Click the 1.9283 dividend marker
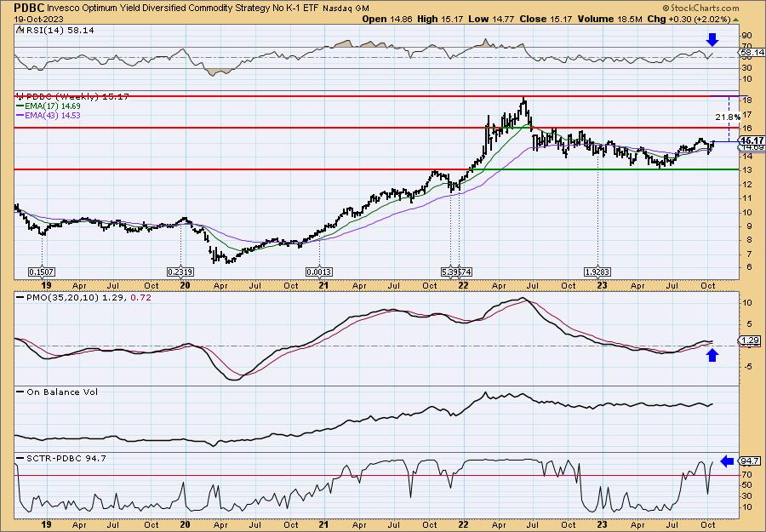Viewport: 766px width, 532px height. [x=597, y=272]
